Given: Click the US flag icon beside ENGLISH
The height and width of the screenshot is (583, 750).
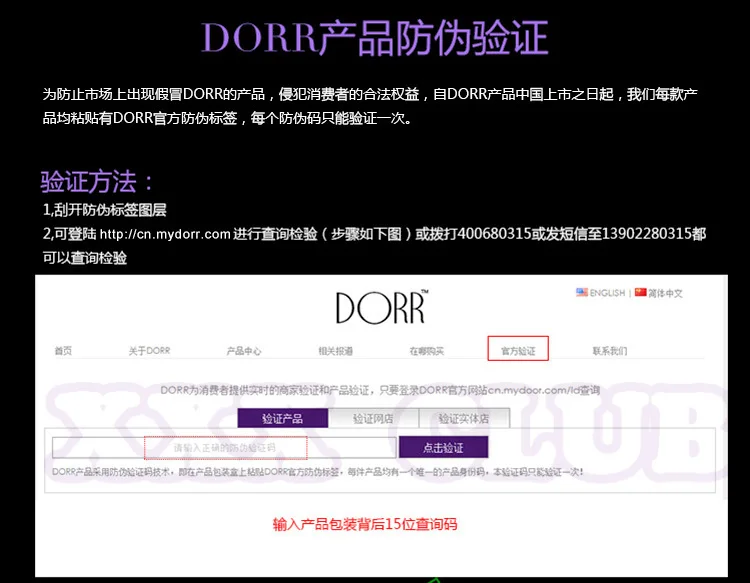Looking at the screenshot, I should pyautogui.click(x=582, y=292).
